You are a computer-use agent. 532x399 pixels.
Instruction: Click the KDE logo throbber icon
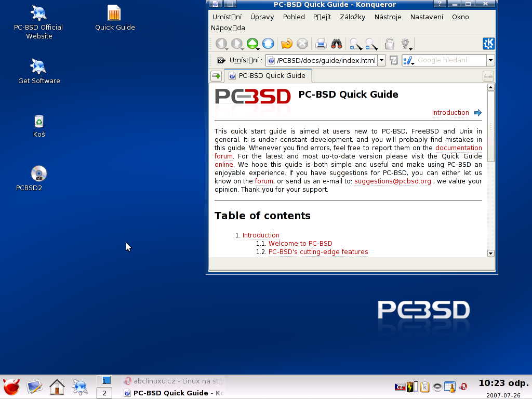488,44
